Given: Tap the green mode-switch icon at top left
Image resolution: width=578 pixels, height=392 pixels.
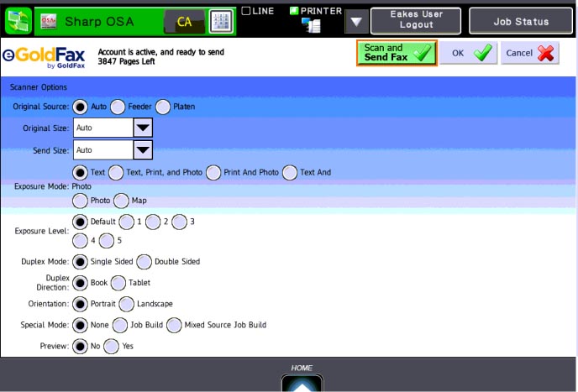Looking at the screenshot, I should (18, 21).
